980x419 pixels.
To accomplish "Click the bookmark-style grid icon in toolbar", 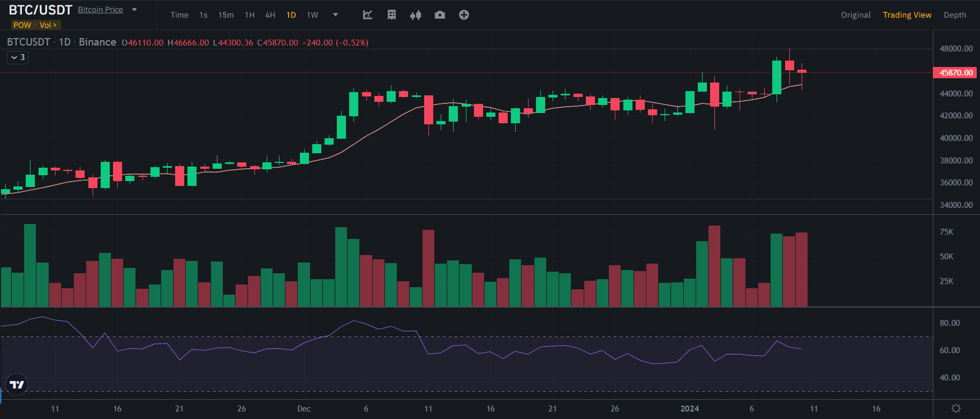I will [x=391, y=15].
